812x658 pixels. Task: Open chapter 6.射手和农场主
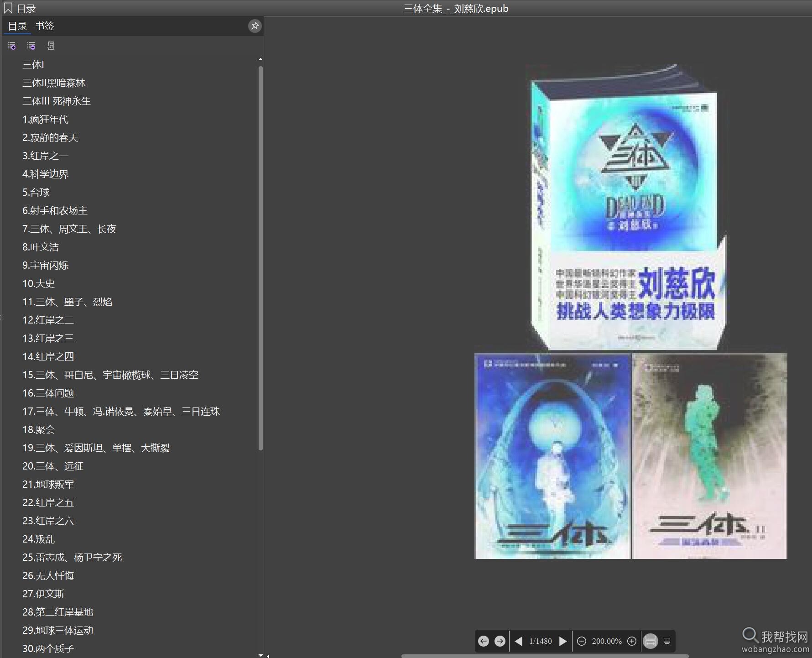[x=55, y=211]
